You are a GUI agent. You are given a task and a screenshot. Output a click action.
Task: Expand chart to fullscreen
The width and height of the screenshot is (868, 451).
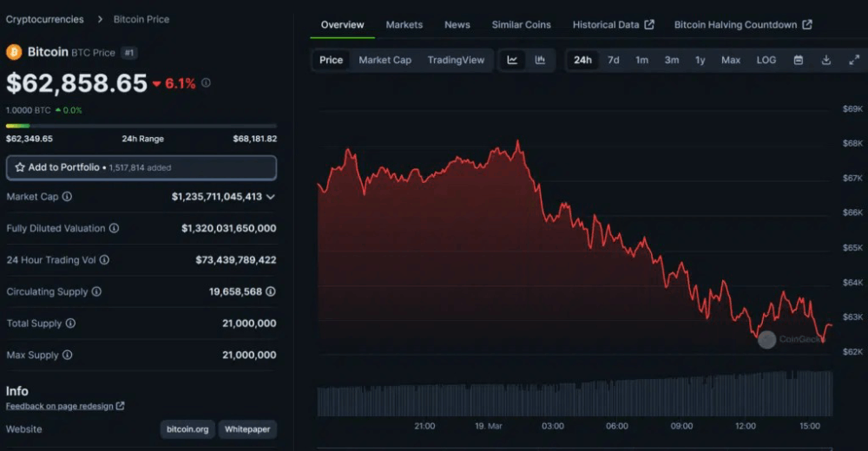coord(854,60)
